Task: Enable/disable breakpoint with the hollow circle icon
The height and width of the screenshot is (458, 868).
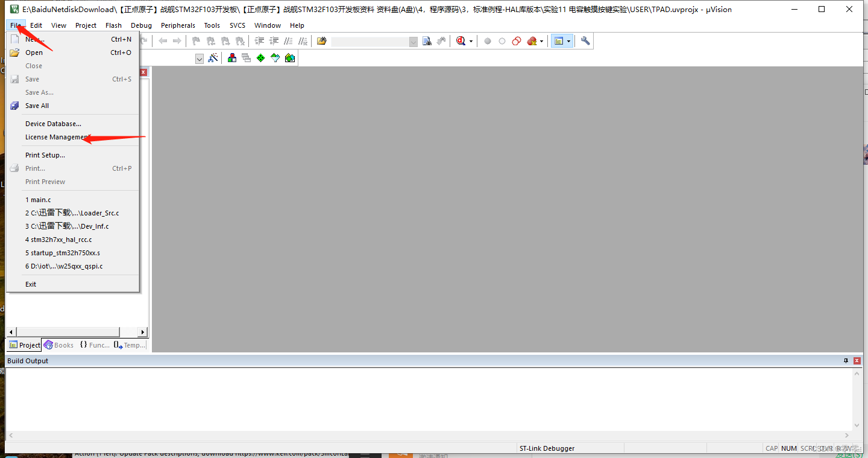Action: point(502,41)
